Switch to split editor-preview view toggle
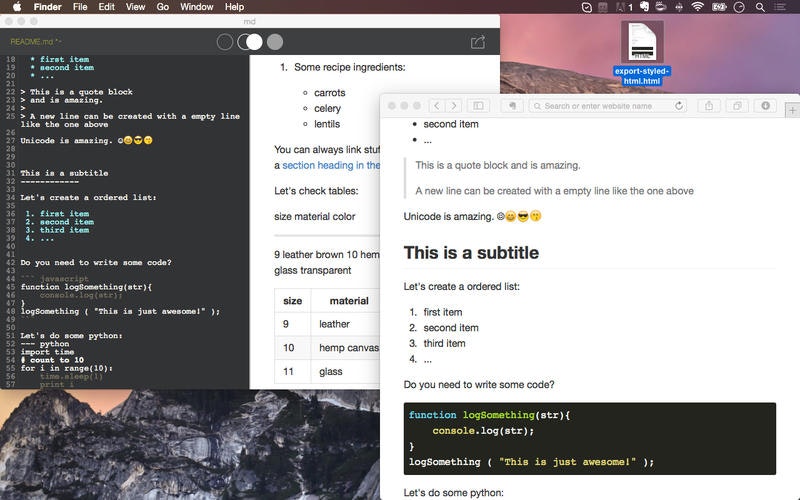Screen dimensions: 800x500 click(250, 42)
